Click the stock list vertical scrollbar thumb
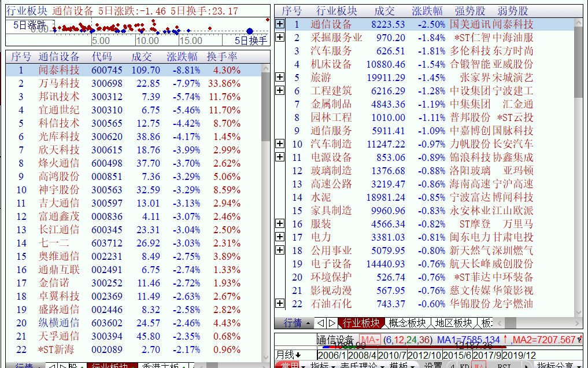Viewport: 588px width, 368px height. tap(266, 107)
